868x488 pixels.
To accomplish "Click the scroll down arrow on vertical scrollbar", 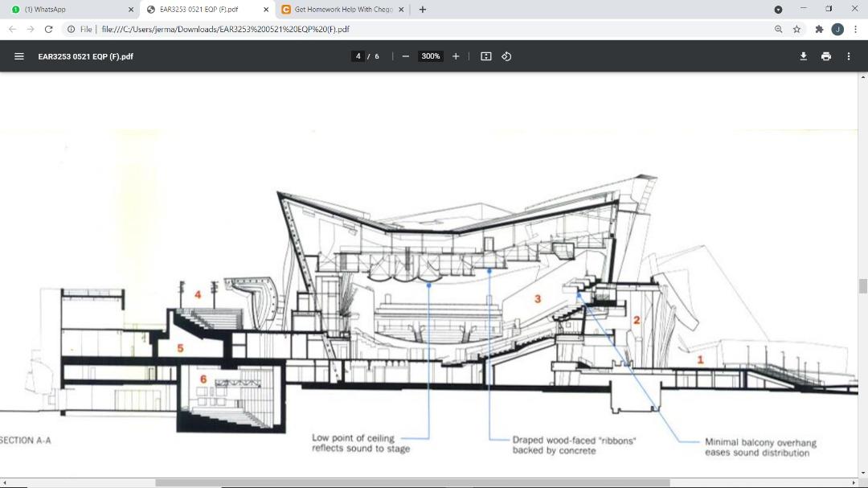I will (x=862, y=473).
